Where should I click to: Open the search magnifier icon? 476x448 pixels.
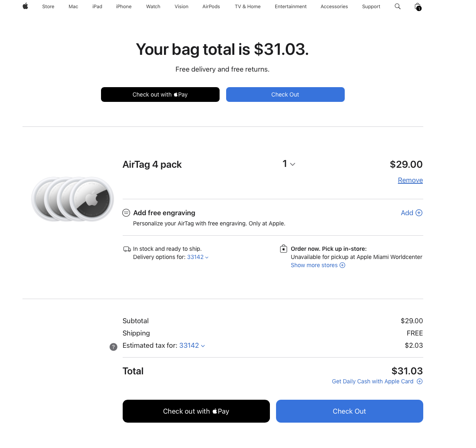397,6
